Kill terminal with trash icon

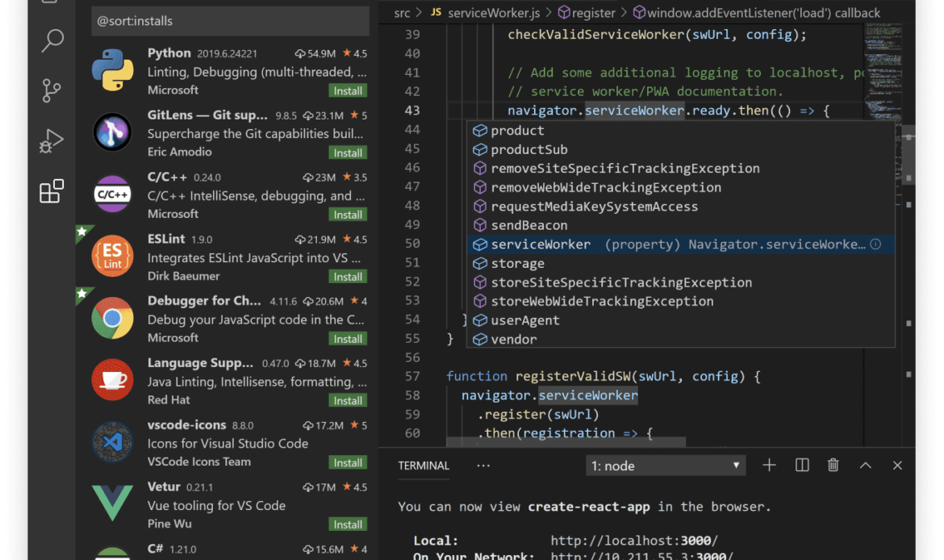[833, 466]
